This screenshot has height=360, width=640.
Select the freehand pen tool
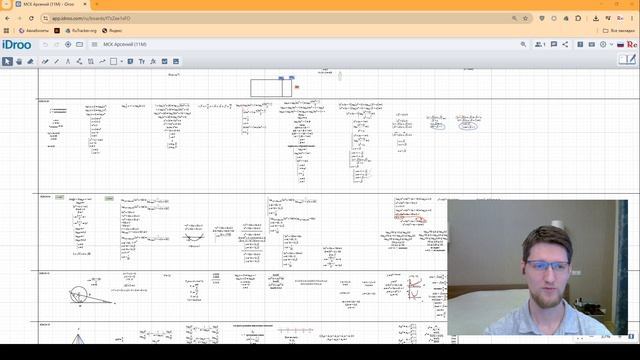45,61
